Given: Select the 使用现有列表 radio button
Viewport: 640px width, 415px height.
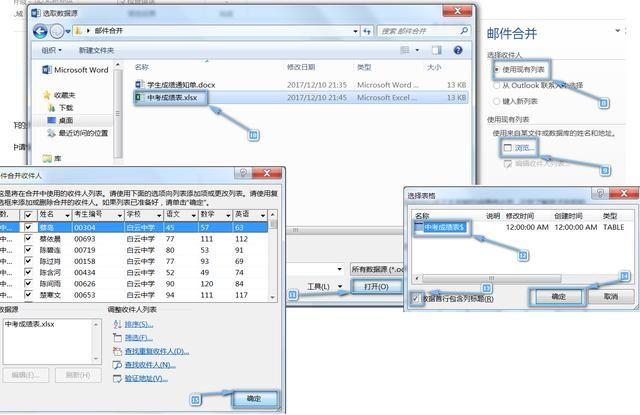Looking at the screenshot, I should (496, 70).
